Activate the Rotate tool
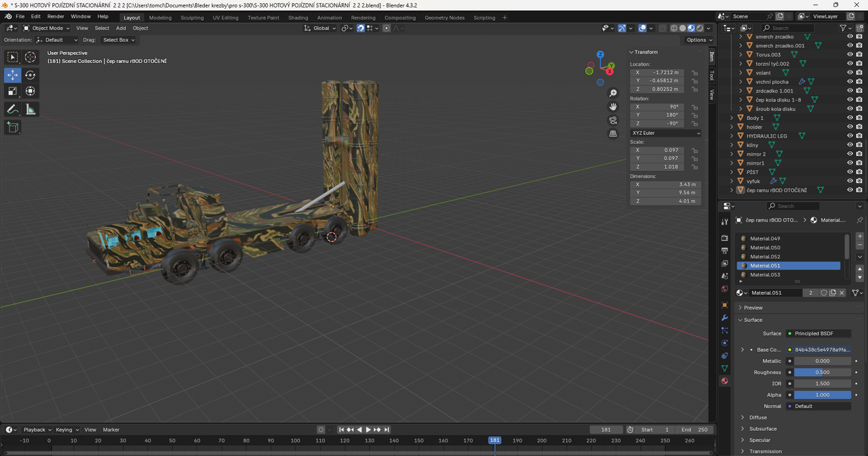Image resolution: width=868 pixels, height=456 pixels. [x=31, y=75]
